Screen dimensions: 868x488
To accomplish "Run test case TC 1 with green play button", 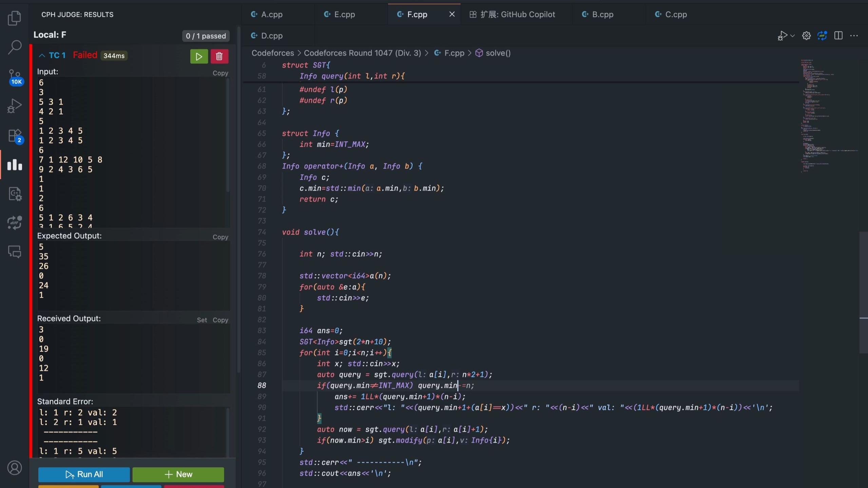I will pos(199,56).
